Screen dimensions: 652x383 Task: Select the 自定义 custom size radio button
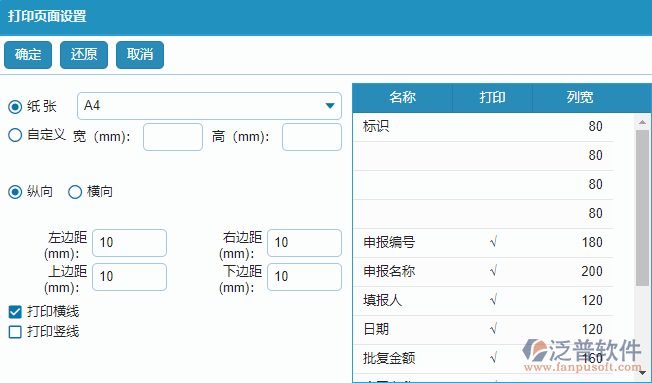click(x=15, y=135)
